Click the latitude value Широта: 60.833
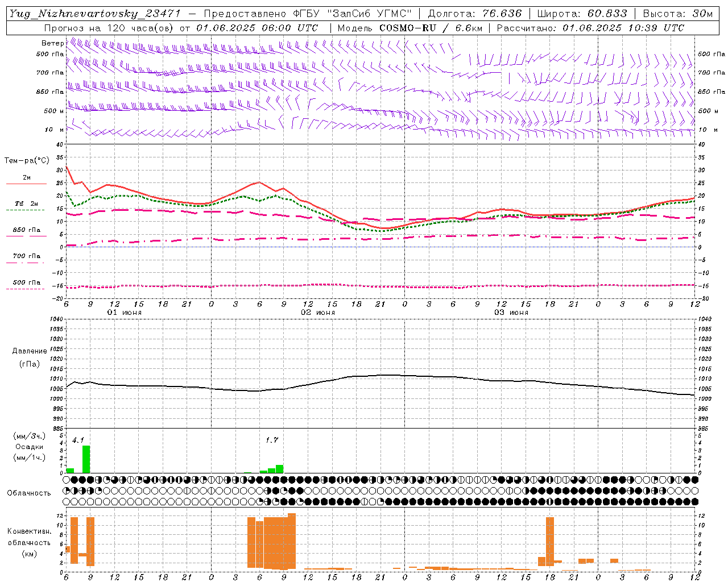 582,14
